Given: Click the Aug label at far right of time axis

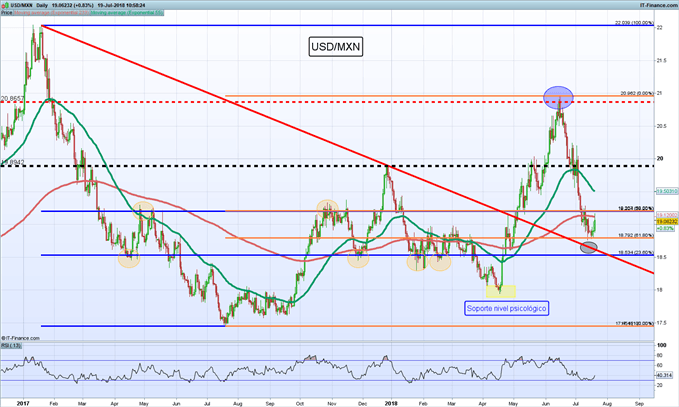Looking at the screenshot, I should (607, 404).
